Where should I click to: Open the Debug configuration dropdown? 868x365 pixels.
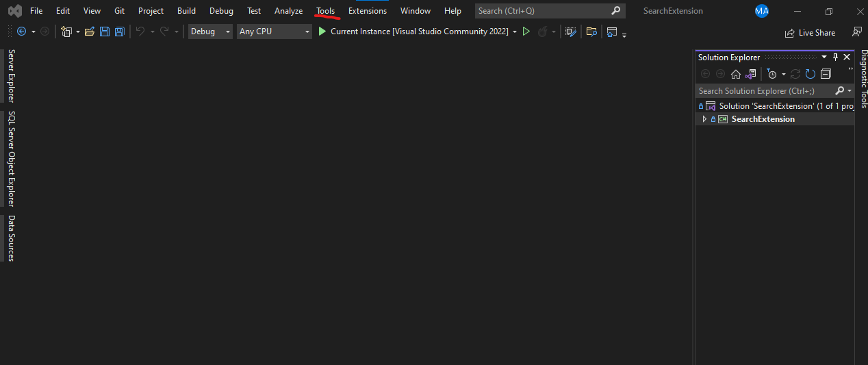pos(210,32)
